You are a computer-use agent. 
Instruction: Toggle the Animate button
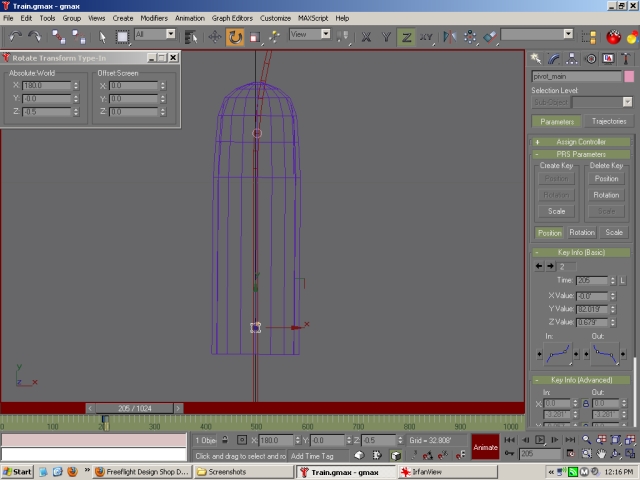485,447
